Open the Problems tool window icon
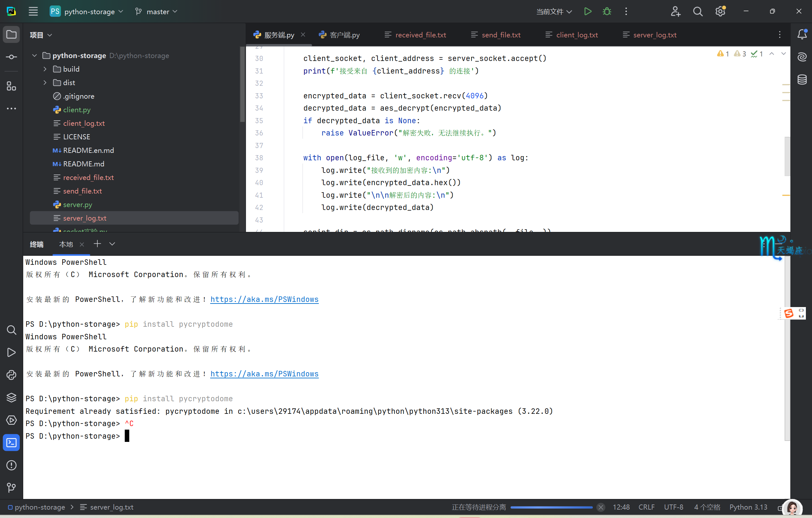The height and width of the screenshot is (518, 812). point(12,465)
